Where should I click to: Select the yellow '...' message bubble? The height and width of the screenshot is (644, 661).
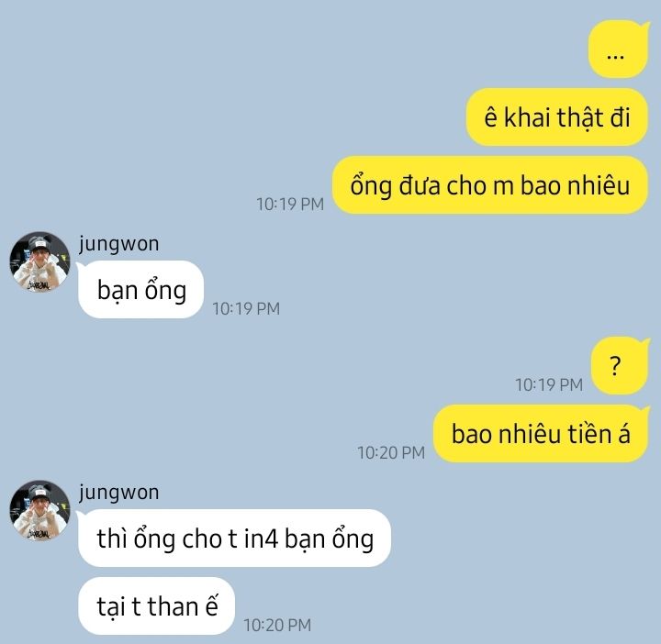click(x=618, y=50)
